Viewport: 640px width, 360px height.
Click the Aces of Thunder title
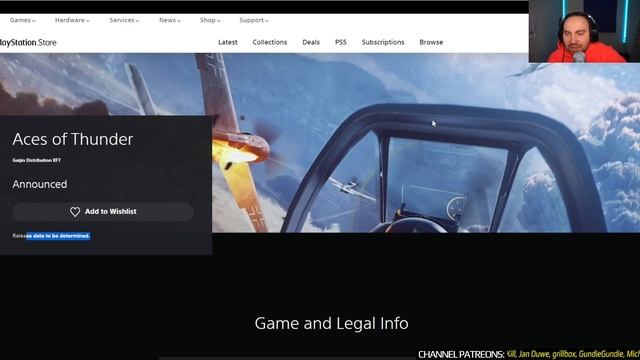[x=73, y=139]
